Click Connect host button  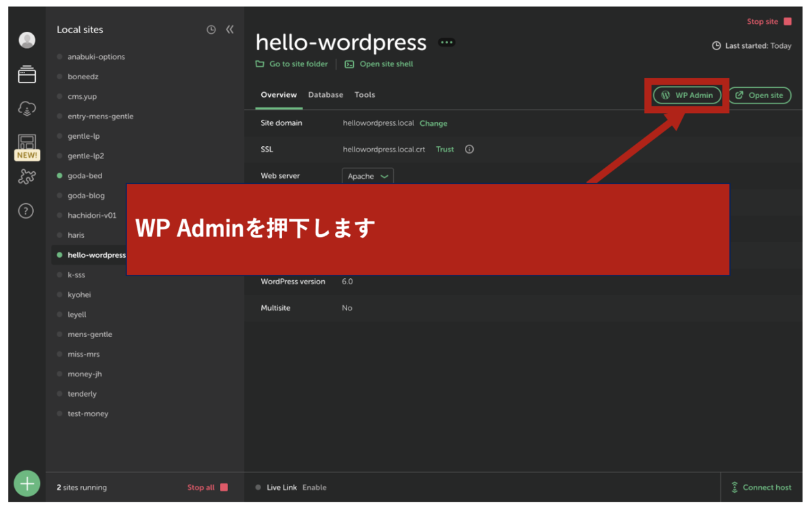(x=761, y=487)
